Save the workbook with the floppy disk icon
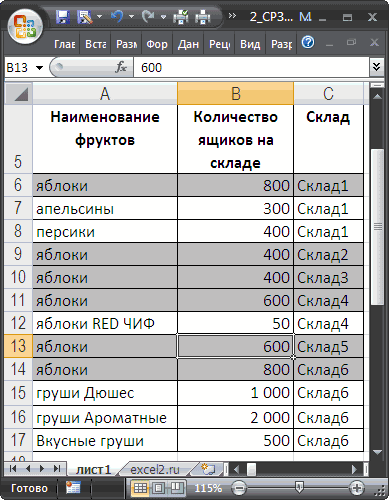 [x=62, y=16]
